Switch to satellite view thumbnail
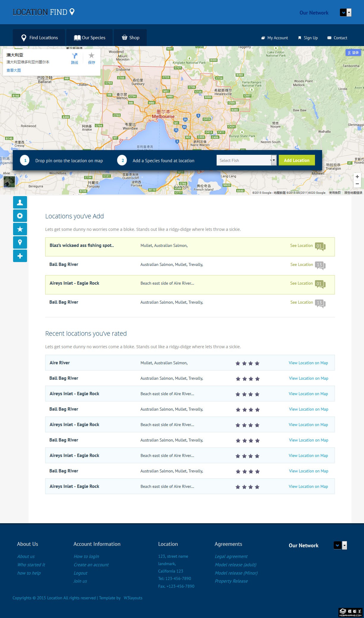364x618 pixels. (x=9, y=182)
